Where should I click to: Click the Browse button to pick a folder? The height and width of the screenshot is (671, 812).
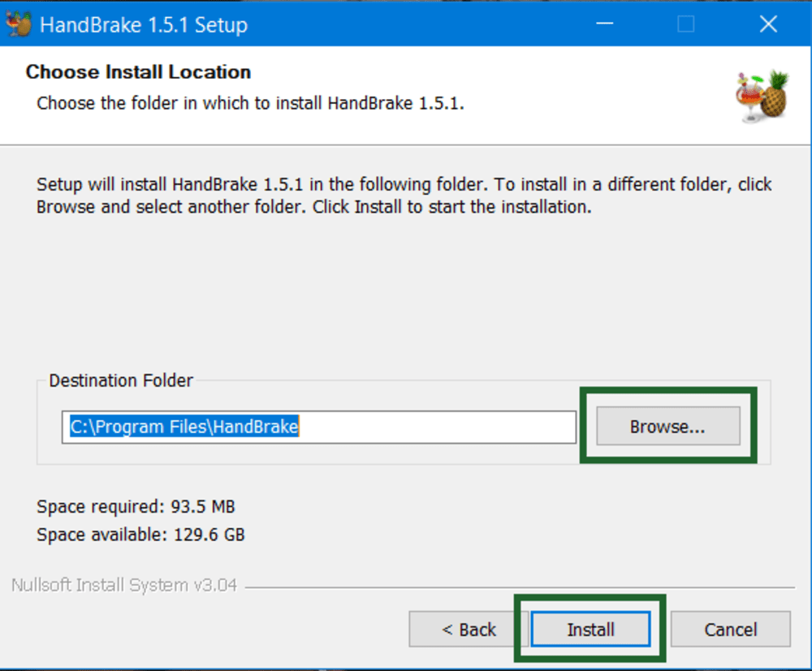tap(667, 426)
